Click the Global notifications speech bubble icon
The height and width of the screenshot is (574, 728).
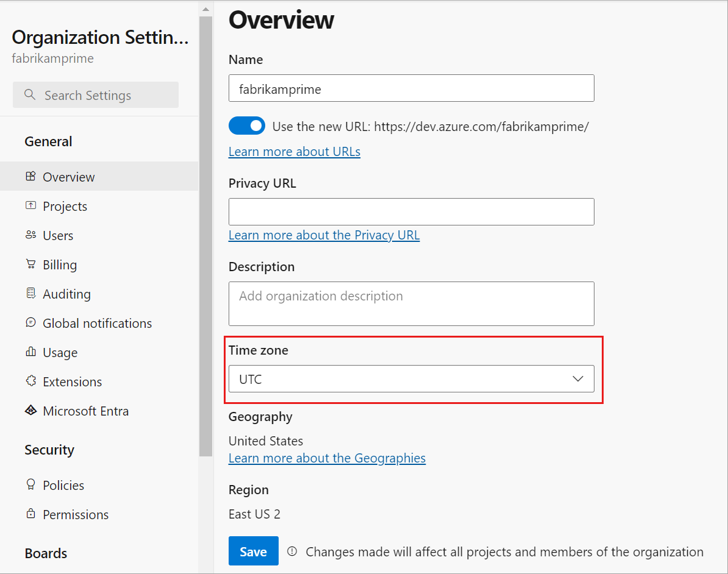click(30, 323)
